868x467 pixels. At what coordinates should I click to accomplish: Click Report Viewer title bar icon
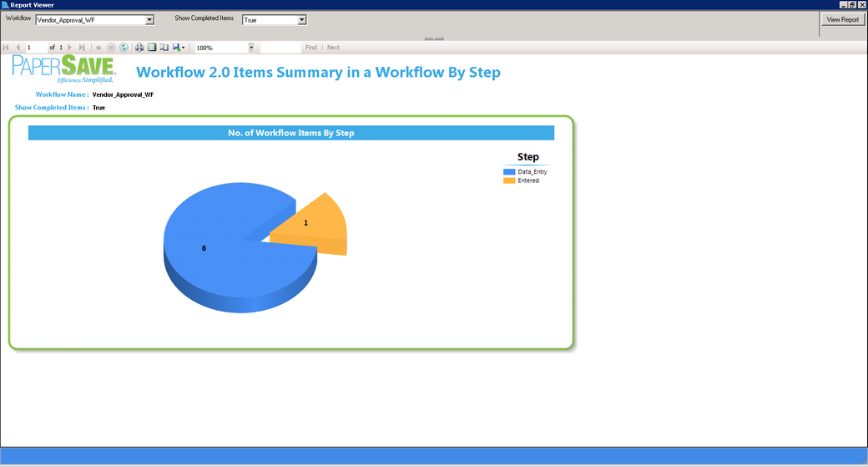(x=5, y=5)
